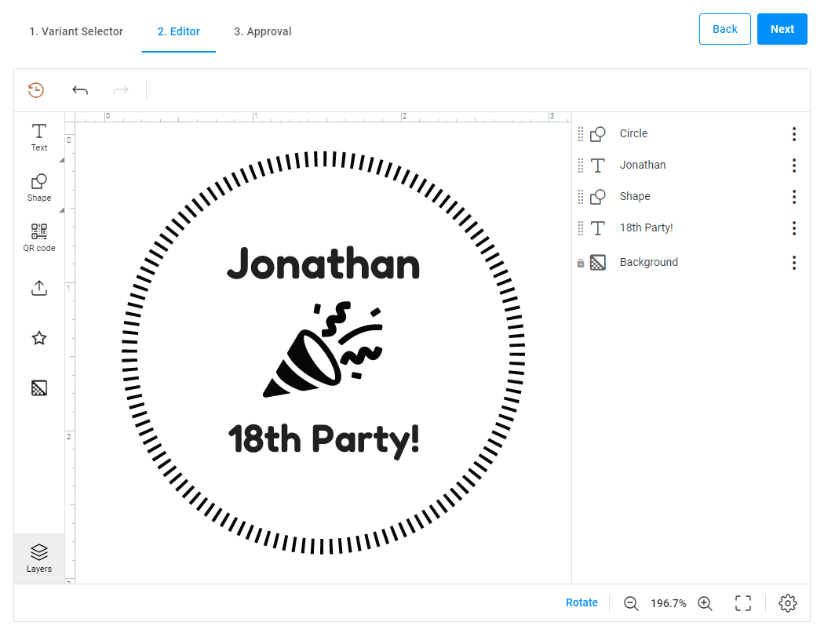Viewport: 824px width, 644px height.
Task: Switch to the Variant Selector tab
Action: pyautogui.click(x=76, y=31)
